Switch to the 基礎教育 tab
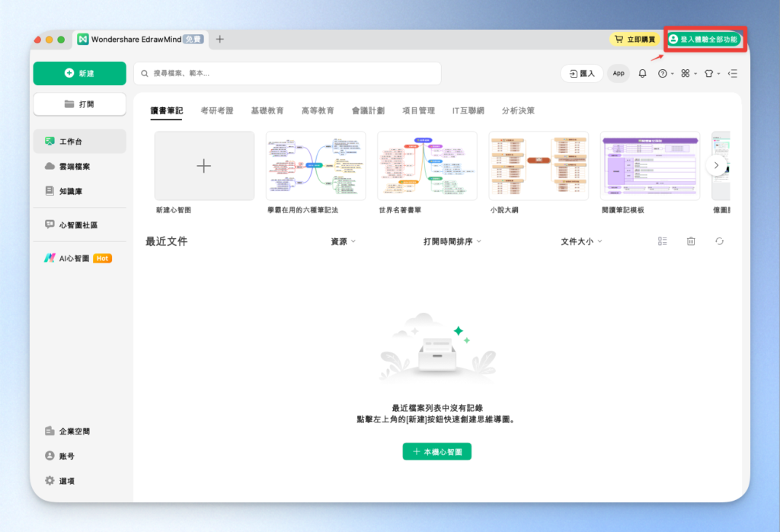 point(267,110)
